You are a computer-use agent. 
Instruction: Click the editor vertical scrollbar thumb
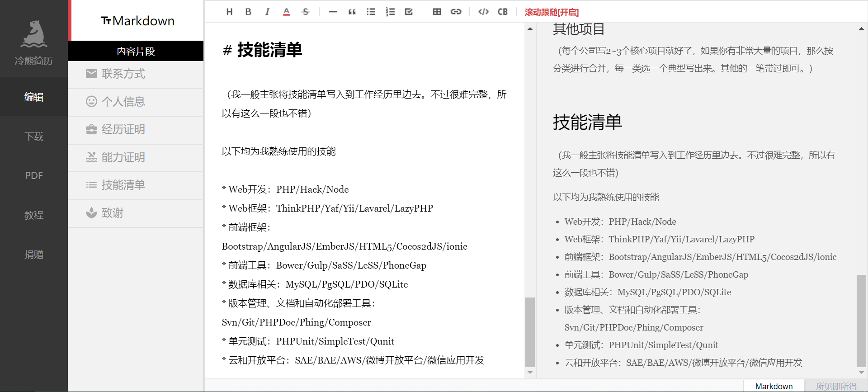pos(530,332)
